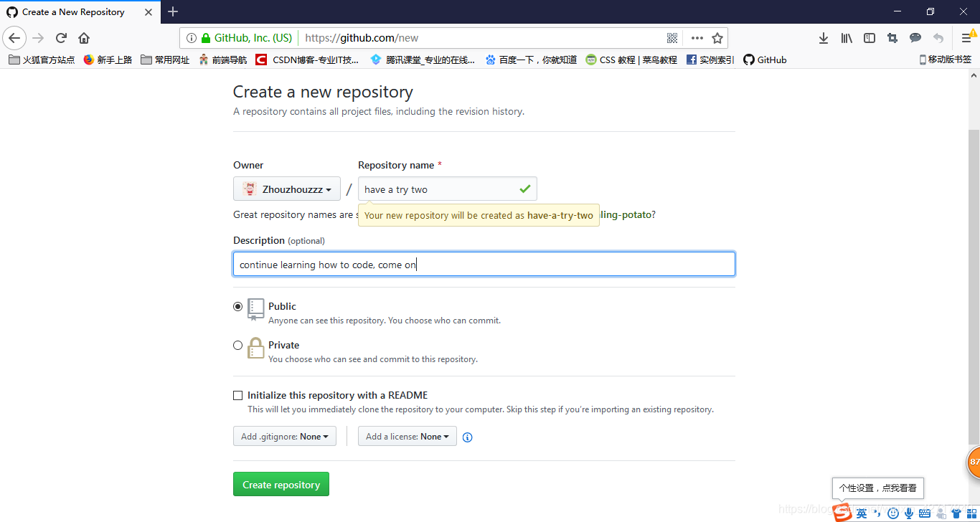
Task: Open page actions three-dot menu
Action: 697,38
